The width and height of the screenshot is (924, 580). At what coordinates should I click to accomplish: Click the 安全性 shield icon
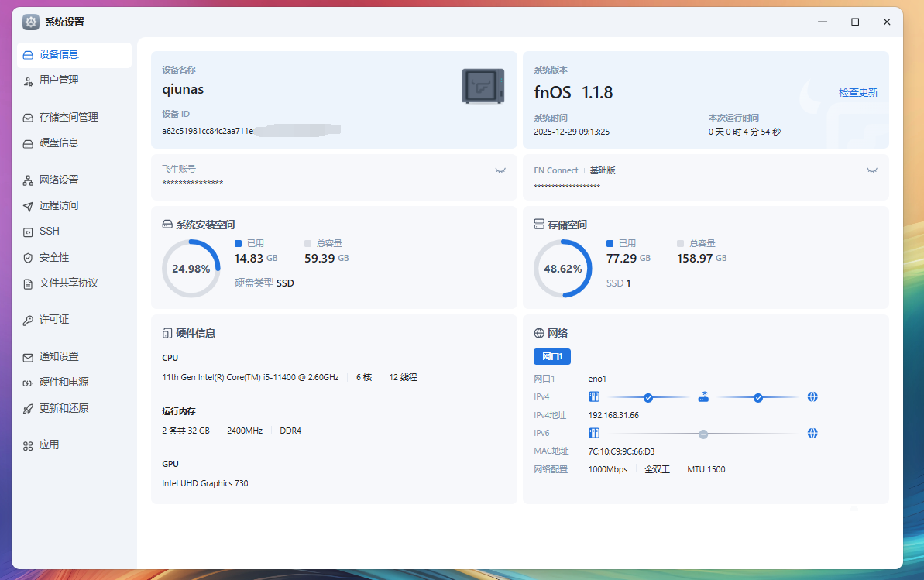pyautogui.click(x=28, y=258)
